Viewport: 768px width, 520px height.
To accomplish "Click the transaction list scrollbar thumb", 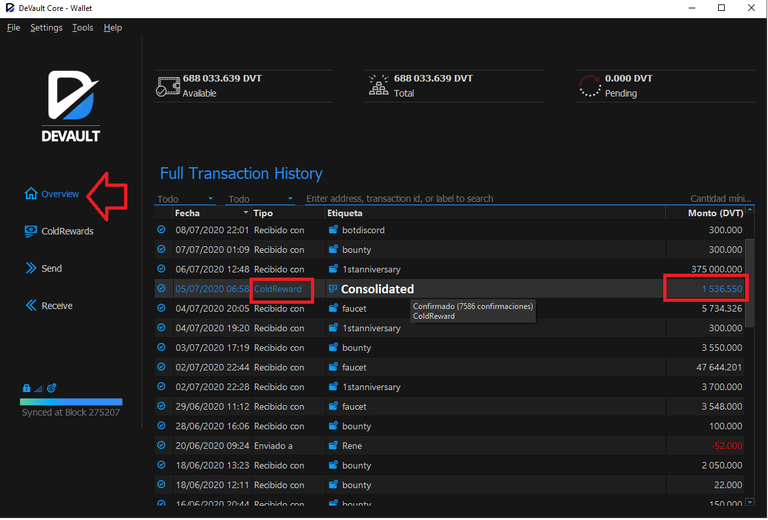I will coord(749,283).
